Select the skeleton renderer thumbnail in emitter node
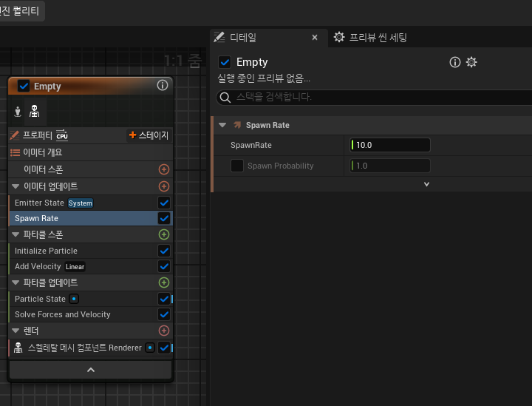This screenshot has height=406, width=532. tap(34, 112)
